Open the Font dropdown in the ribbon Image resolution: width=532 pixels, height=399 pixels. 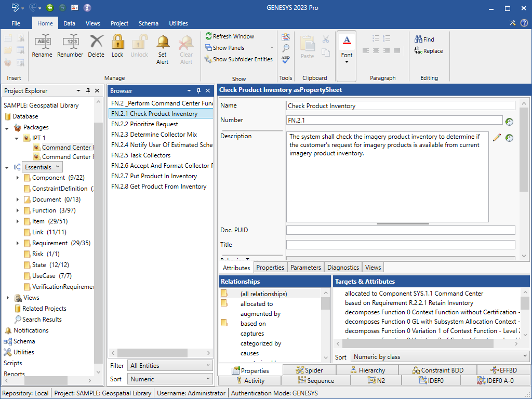pyautogui.click(x=347, y=56)
